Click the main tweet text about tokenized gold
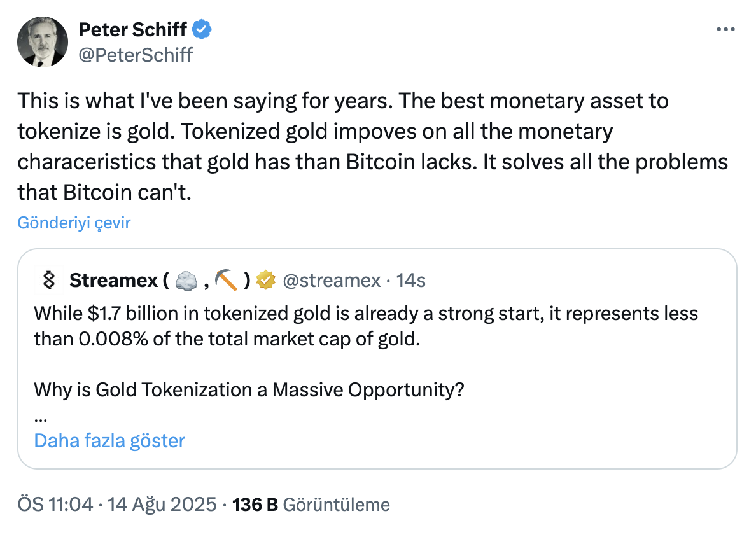 coord(373,146)
